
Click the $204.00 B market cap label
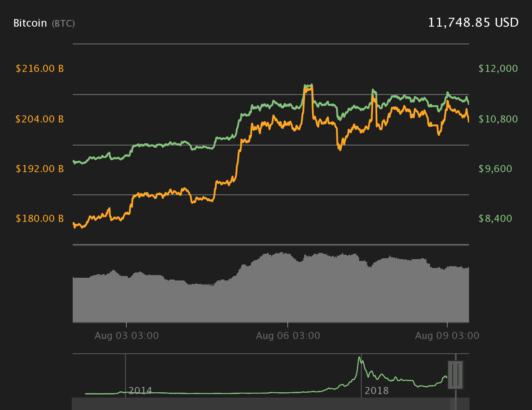40,119
